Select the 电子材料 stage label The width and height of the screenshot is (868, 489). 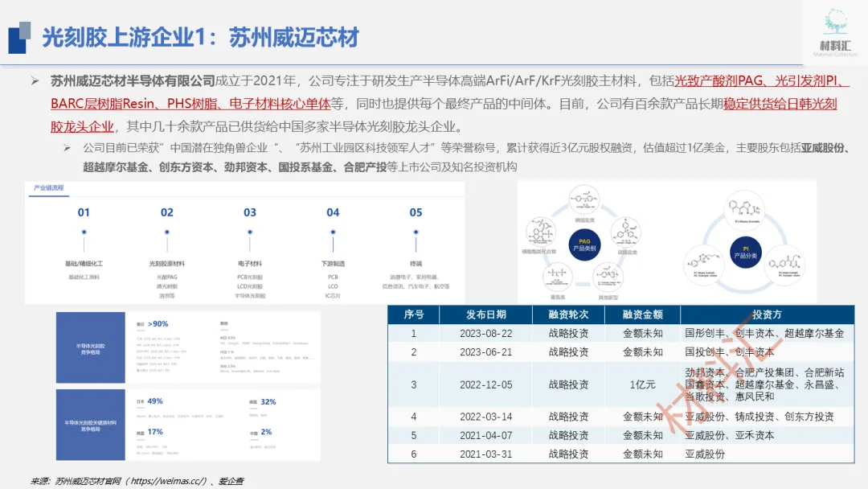pos(250,264)
